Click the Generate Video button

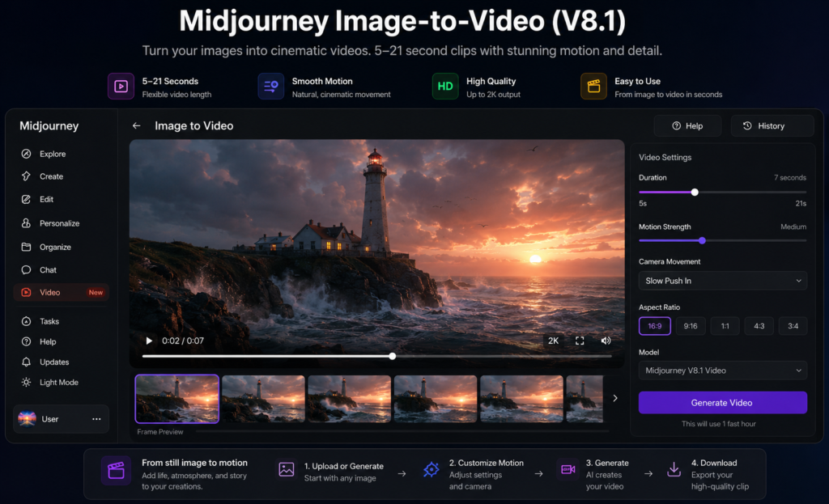point(723,403)
